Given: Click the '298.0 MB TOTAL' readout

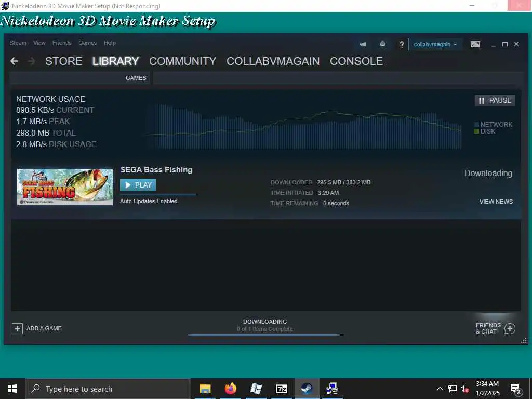Looking at the screenshot, I should pyautogui.click(x=46, y=133).
